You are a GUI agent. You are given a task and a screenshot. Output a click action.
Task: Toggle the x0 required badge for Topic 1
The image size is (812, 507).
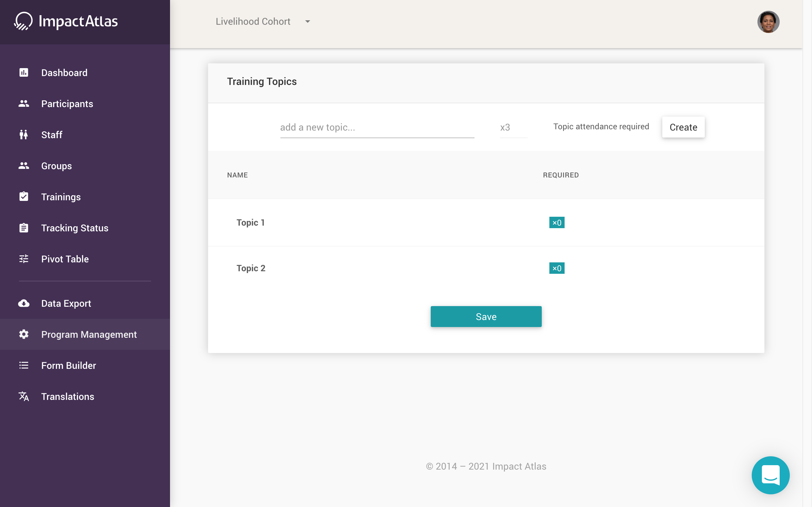pyautogui.click(x=557, y=223)
